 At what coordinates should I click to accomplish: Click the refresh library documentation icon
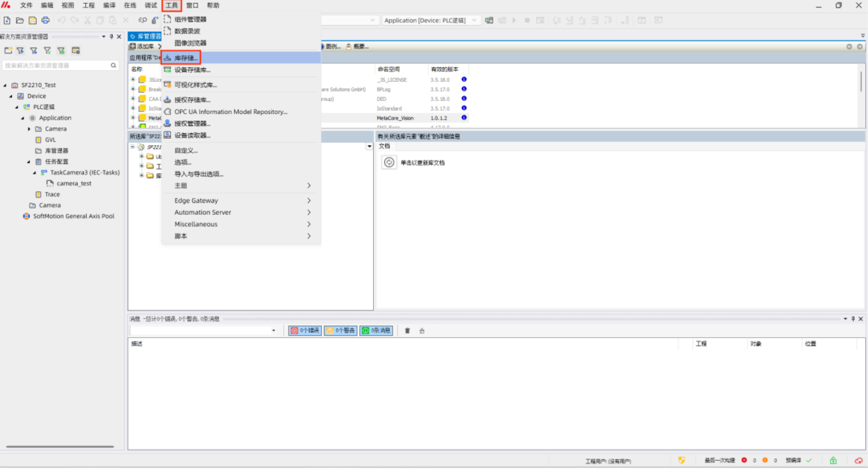pyautogui.click(x=389, y=163)
